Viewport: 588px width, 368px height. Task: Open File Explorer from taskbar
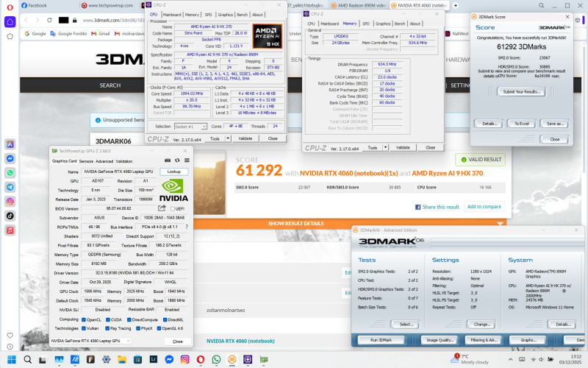tap(122, 359)
